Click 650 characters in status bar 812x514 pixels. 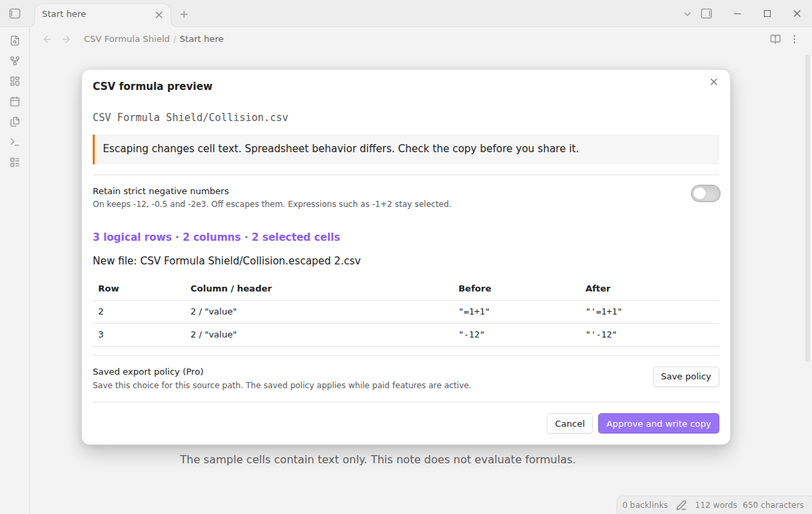tap(773, 505)
